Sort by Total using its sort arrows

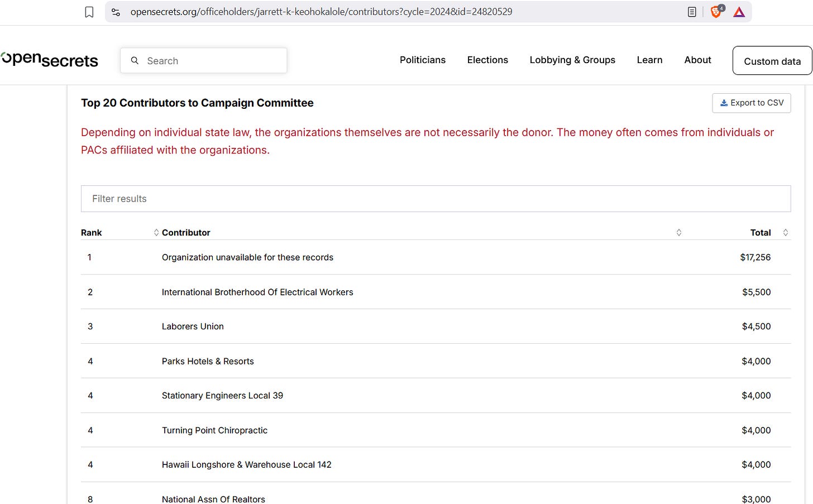coord(786,233)
